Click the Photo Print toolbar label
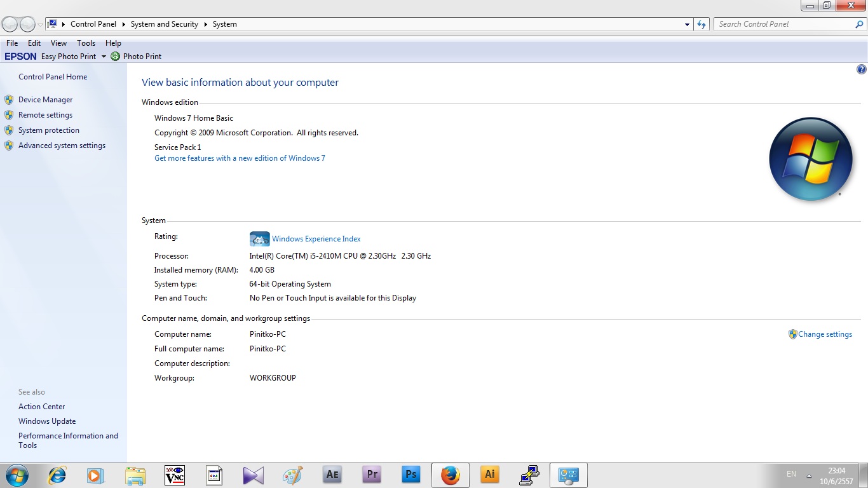Image resolution: width=868 pixels, height=488 pixels. coord(142,57)
